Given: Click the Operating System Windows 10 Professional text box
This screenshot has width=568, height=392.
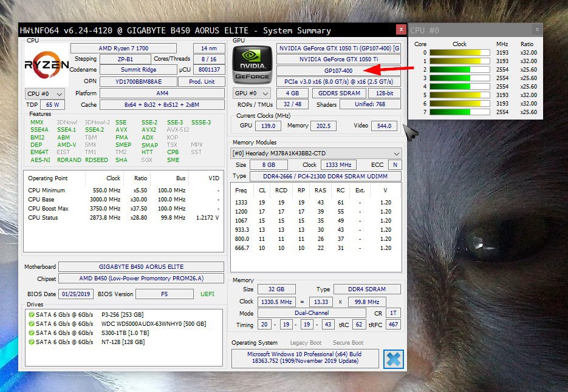Looking at the screenshot, I should click(305, 357).
